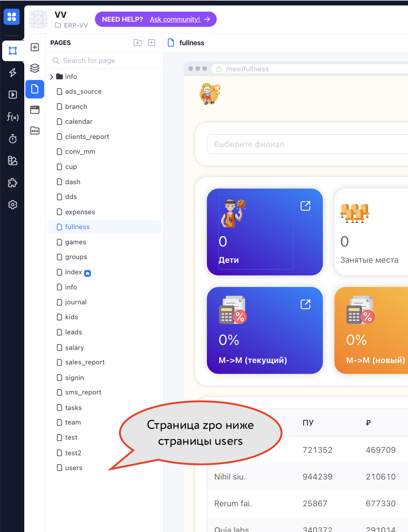Open the app logo home icon
The height and width of the screenshot is (532, 408).
tap(12, 17)
